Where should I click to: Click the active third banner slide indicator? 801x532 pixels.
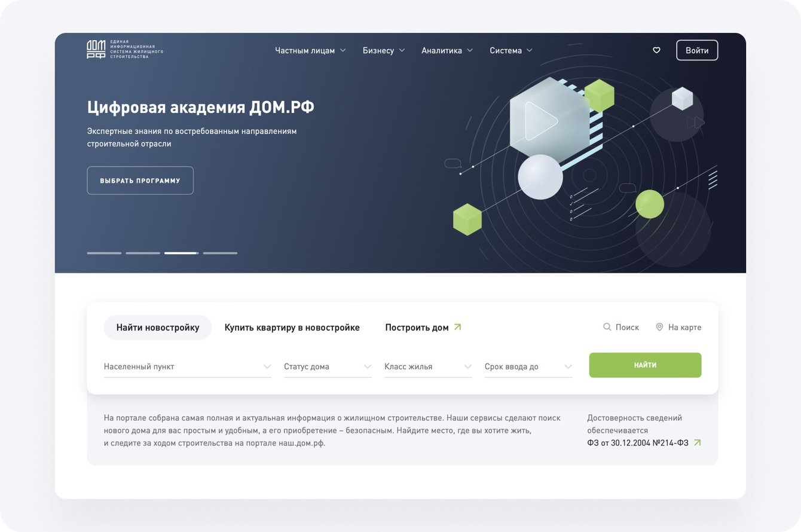click(182, 253)
